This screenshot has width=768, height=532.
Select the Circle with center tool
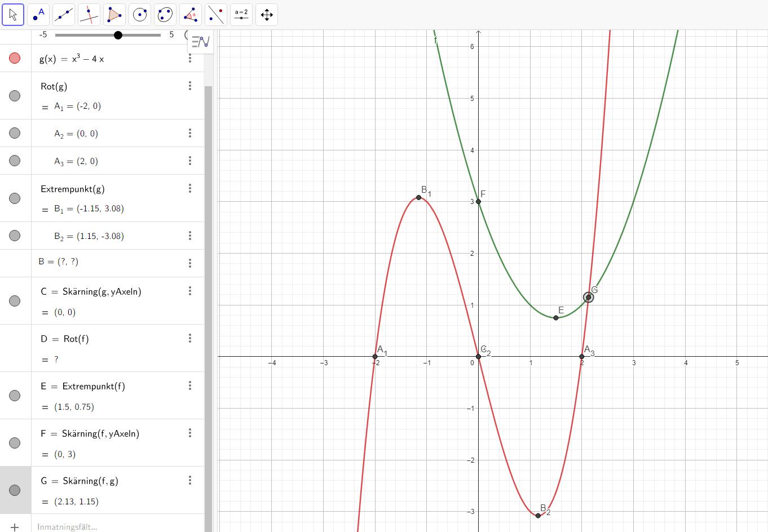pyautogui.click(x=140, y=15)
